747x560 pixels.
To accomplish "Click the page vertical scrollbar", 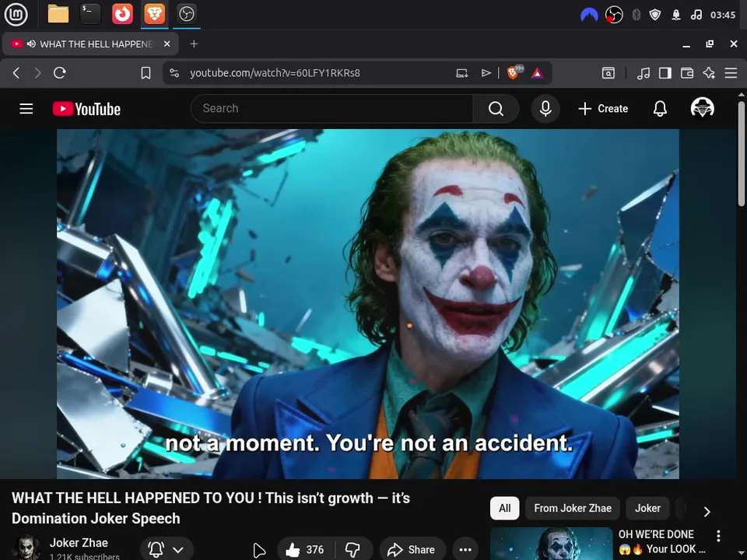I will tap(742, 154).
